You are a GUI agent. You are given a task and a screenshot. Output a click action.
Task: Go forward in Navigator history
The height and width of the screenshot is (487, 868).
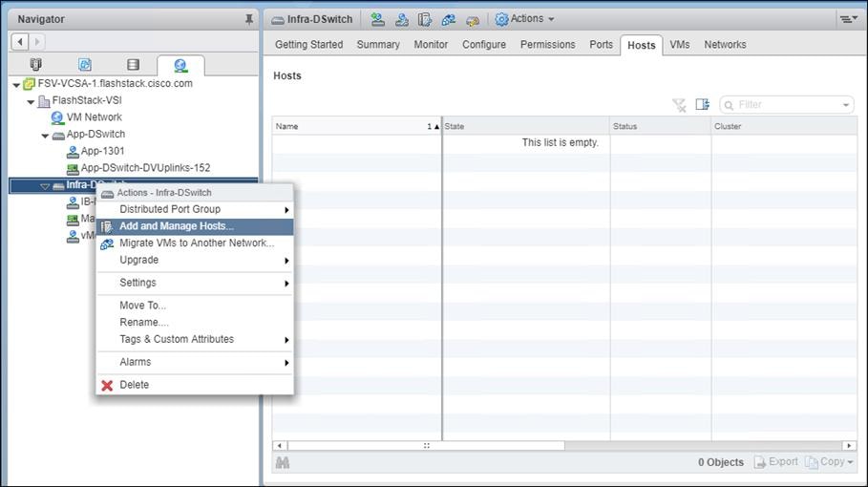(36, 41)
